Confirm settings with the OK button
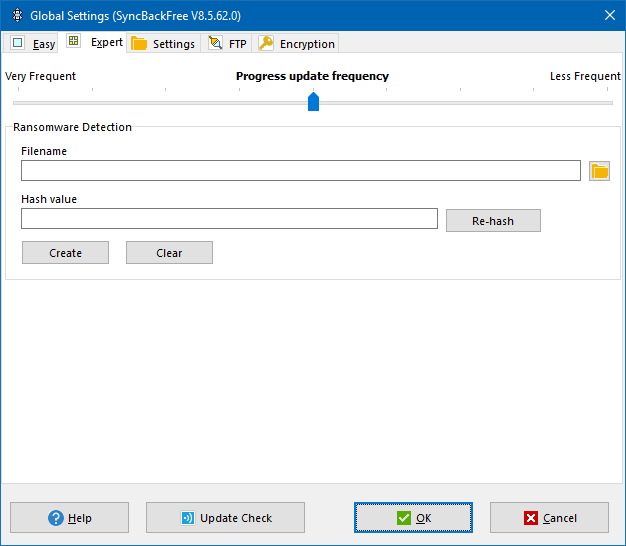Image resolution: width=626 pixels, height=546 pixels. 413,518
